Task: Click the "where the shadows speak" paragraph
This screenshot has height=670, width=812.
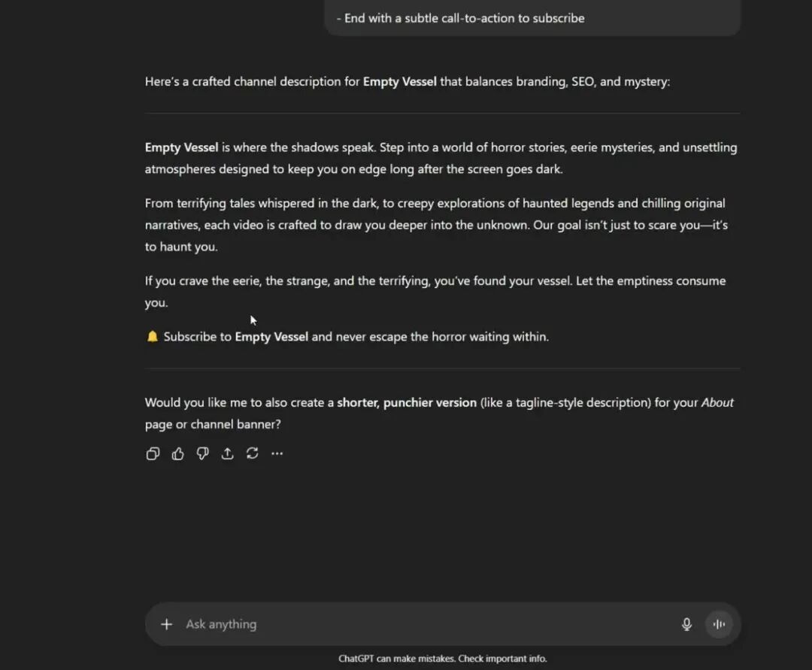Action: 441,158
